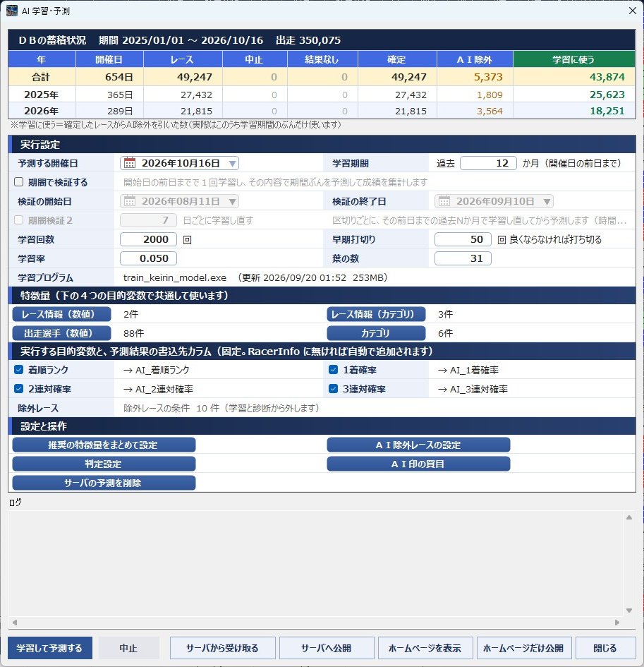Click サーバから受け取る button

point(222,648)
